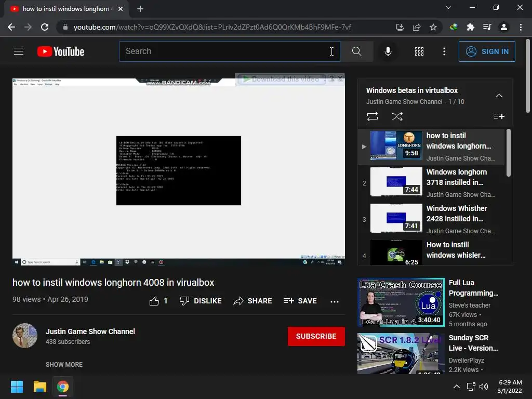Screen dimensions: 532x399
Task: Select the how to instil windows longhorn tab
Action: (x=66, y=9)
